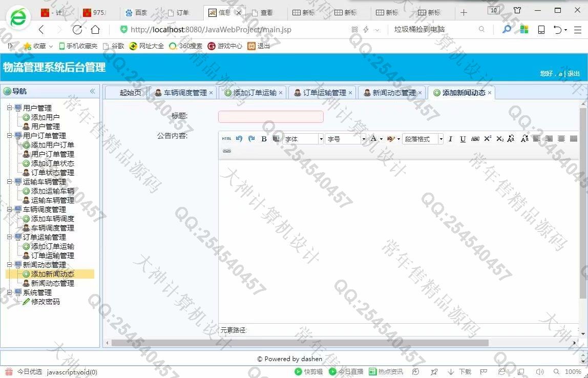This screenshot has height=378, width=588.
Task: Open 添加车辆调度 in navigation tree
Action: click(52, 219)
